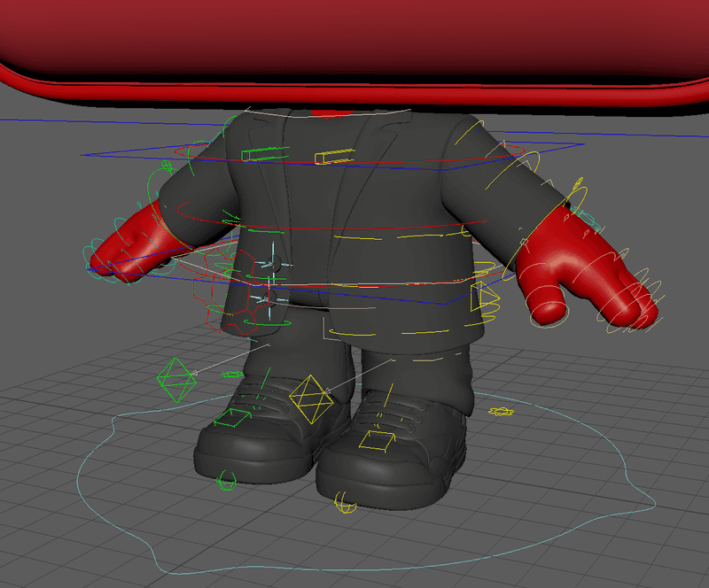Pick the yellow flower-shaped control on the ground

click(x=501, y=412)
